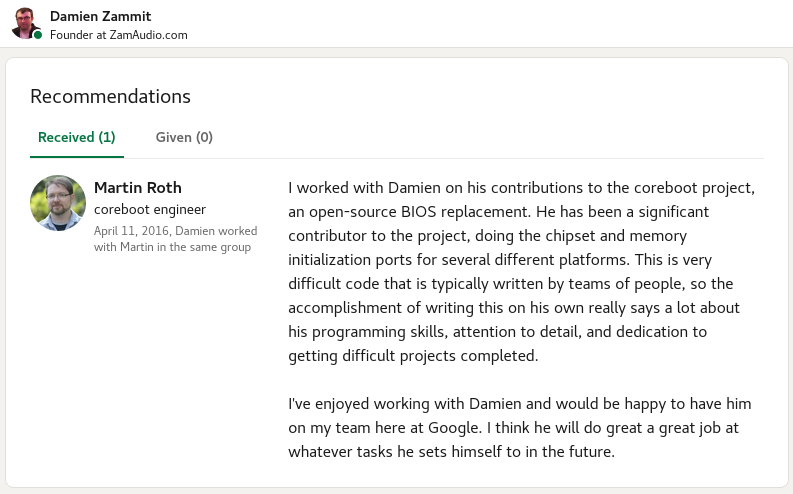The image size is (793, 494).
Task: Click the "getting difficult projects completed." line
Action: pos(413,356)
